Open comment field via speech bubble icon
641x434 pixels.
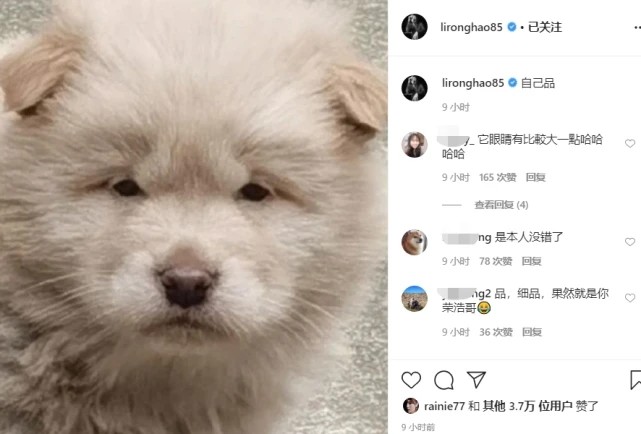pyautogui.click(x=444, y=380)
